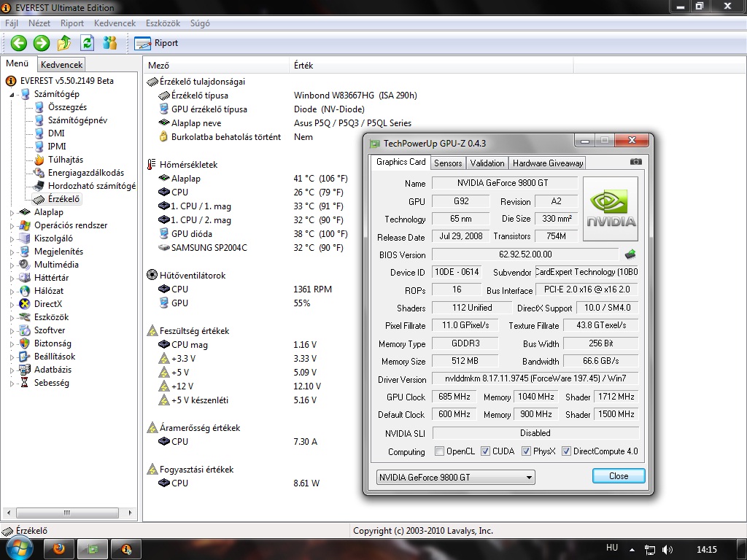Open the Súgó menu
The height and width of the screenshot is (560, 747).
tap(200, 23)
